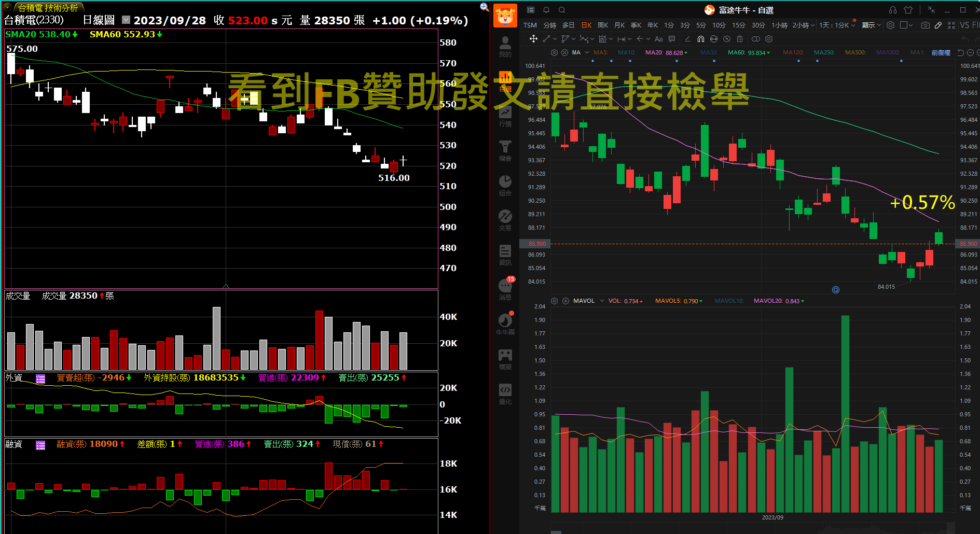Toggle the magnet snap mode
980x534 pixels.
click(x=701, y=39)
